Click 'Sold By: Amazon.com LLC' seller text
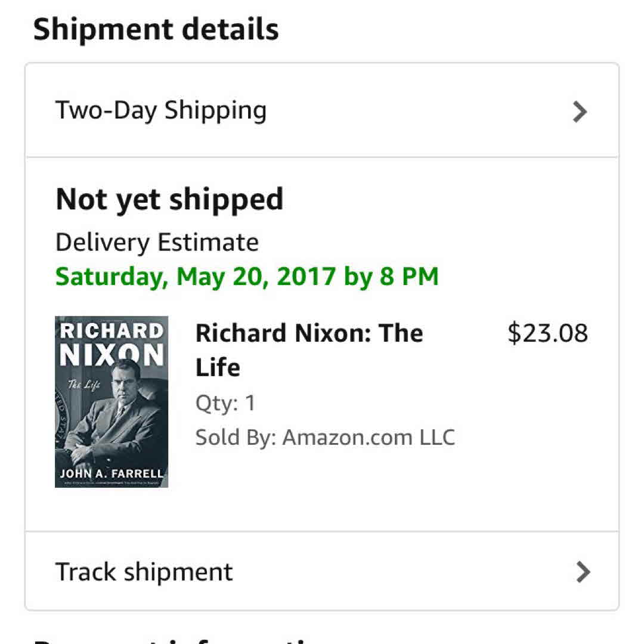The image size is (644, 644). point(325,438)
